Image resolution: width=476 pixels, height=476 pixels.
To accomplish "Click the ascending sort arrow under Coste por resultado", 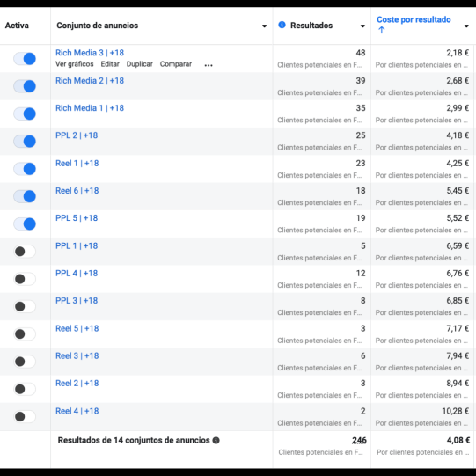I will tap(382, 30).
